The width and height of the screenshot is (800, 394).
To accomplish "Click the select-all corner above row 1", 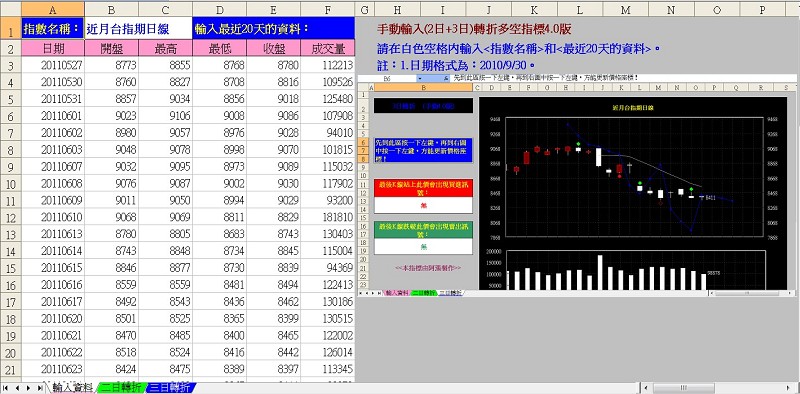I will (x=10, y=8).
